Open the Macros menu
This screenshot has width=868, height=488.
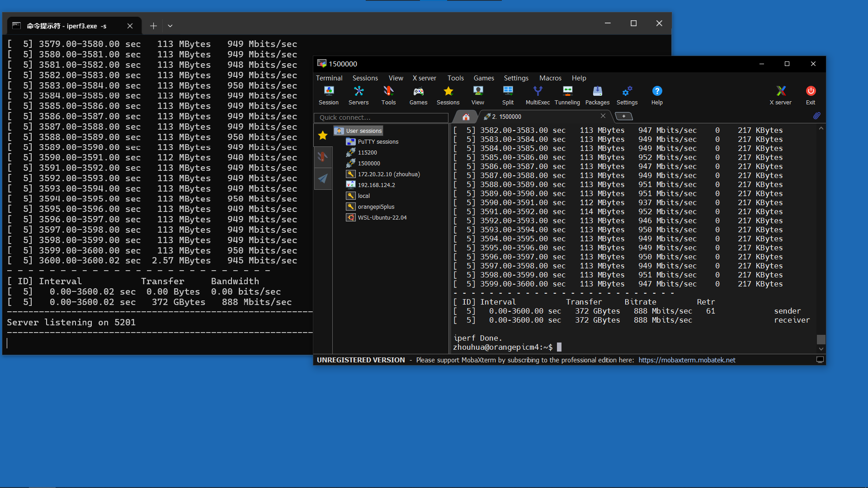click(x=550, y=78)
